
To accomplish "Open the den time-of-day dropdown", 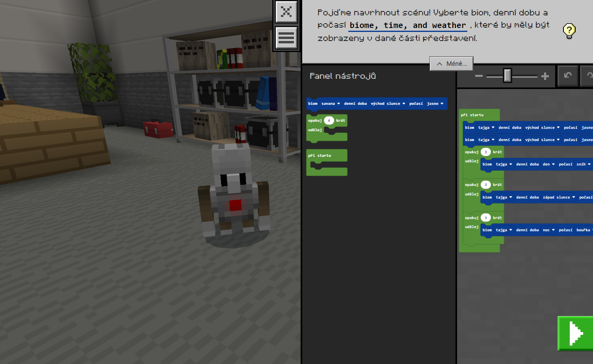I will (549, 164).
